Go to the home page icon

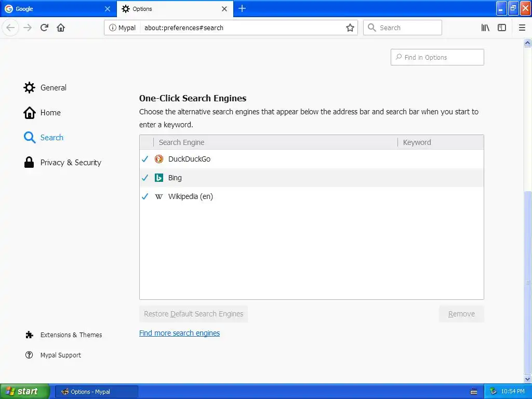(61, 28)
